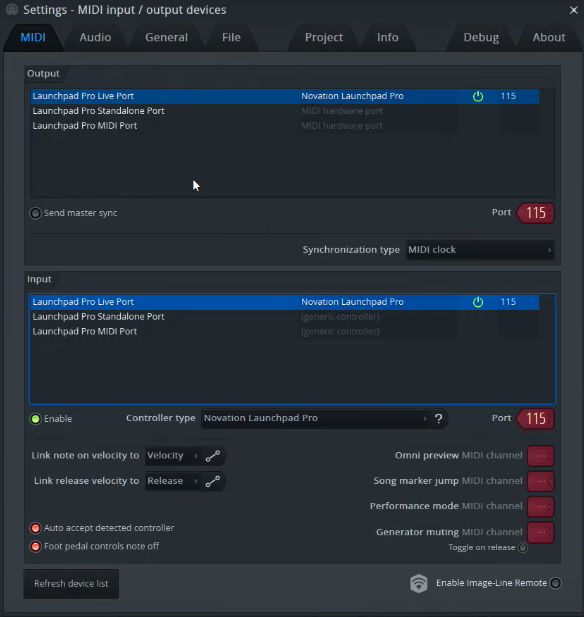Click the Omni preview MIDI channel box

click(x=541, y=456)
